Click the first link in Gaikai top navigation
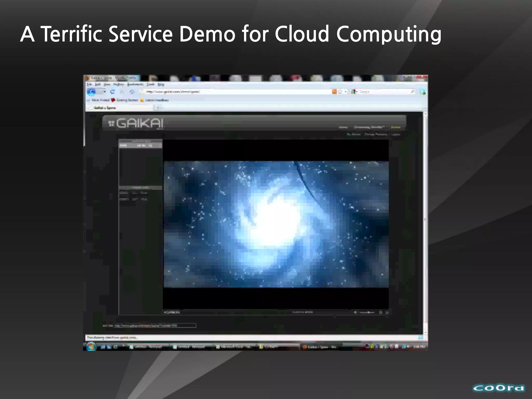532x399 pixels. (343, 127)
